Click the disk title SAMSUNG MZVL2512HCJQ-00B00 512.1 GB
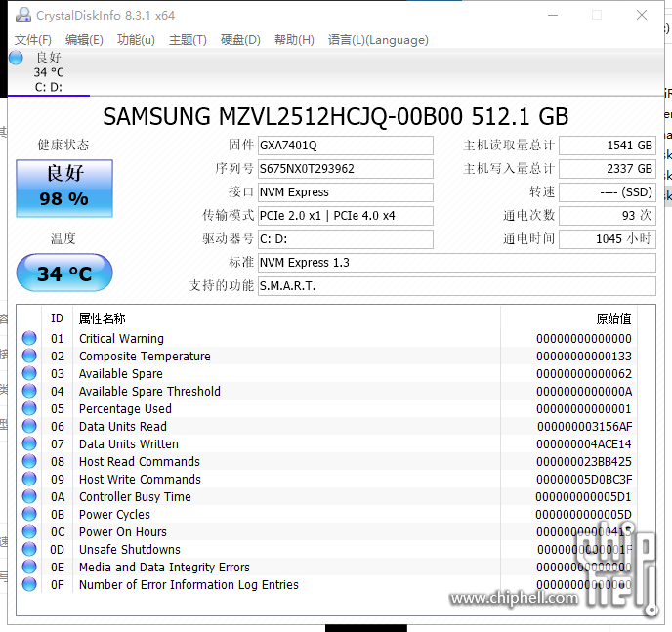Viewport: 672px width, 632px height. 336,116
